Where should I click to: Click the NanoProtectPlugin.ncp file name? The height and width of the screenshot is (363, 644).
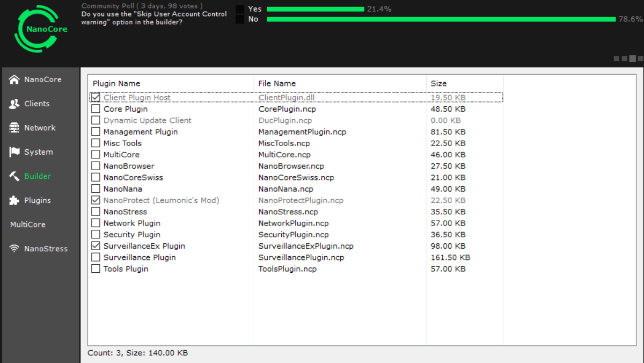point(301,200)
